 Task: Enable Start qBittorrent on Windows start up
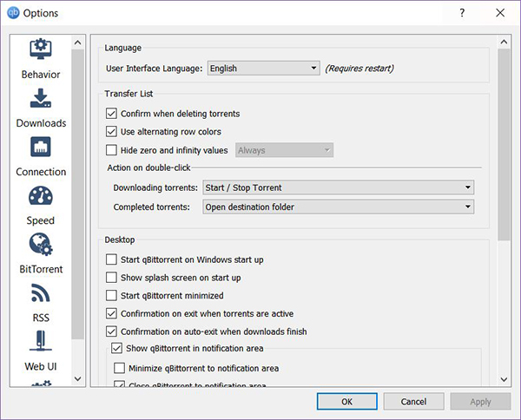[x=111, y=259]
